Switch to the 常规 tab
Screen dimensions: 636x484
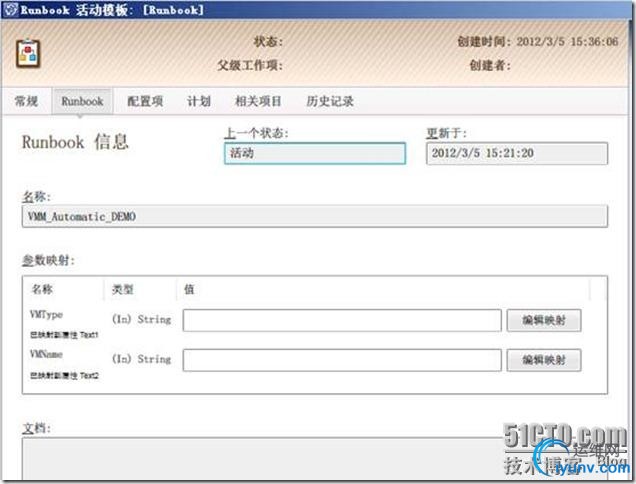pos(26,101)
